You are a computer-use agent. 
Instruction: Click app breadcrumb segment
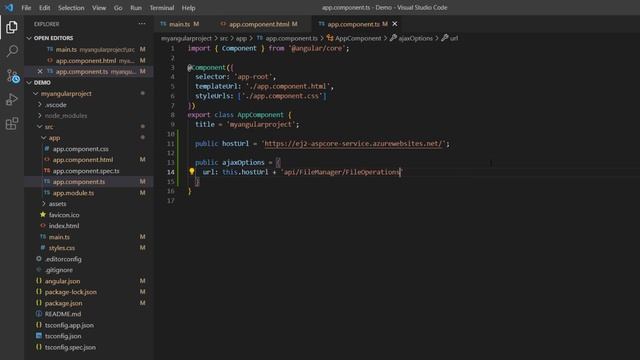241,38
